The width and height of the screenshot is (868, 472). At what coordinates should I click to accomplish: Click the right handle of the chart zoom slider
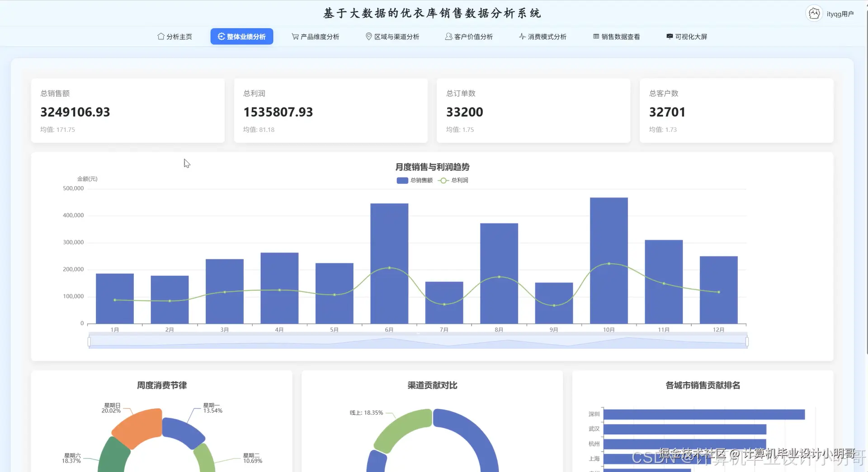[747, 342]
